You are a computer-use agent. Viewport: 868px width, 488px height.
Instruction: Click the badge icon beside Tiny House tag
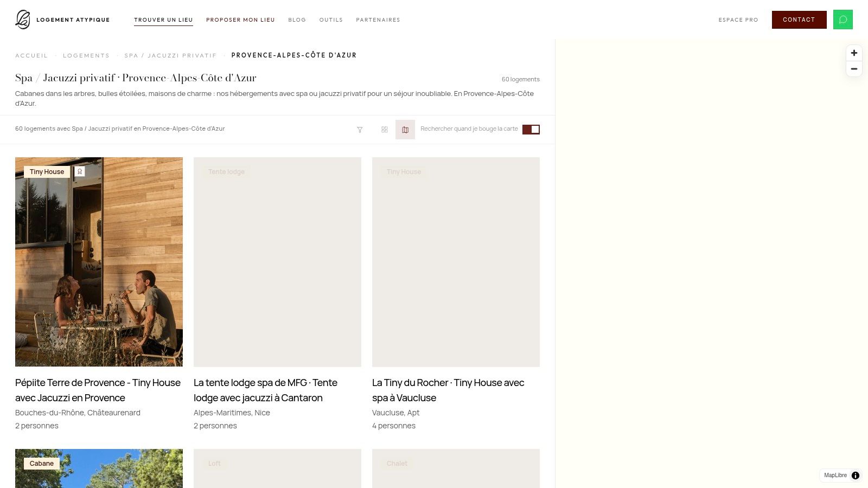click(80, 171)
